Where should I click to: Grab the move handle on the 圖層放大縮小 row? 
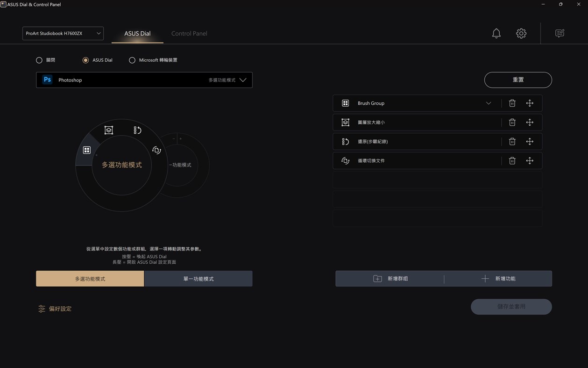tap(530, 122)
